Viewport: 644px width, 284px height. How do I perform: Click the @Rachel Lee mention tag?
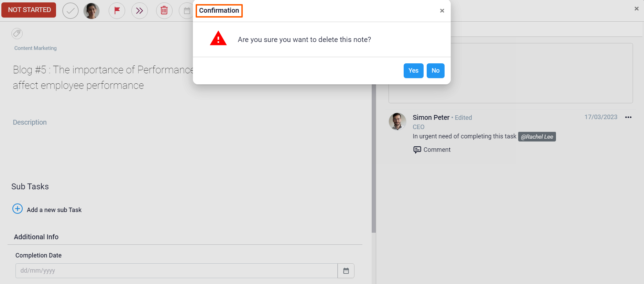pos(537,137)
